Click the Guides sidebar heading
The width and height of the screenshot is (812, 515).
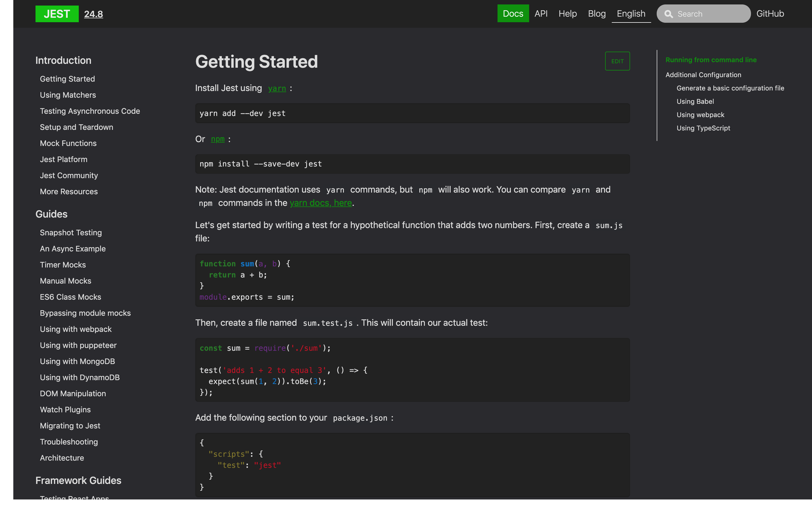pos(52,214)
